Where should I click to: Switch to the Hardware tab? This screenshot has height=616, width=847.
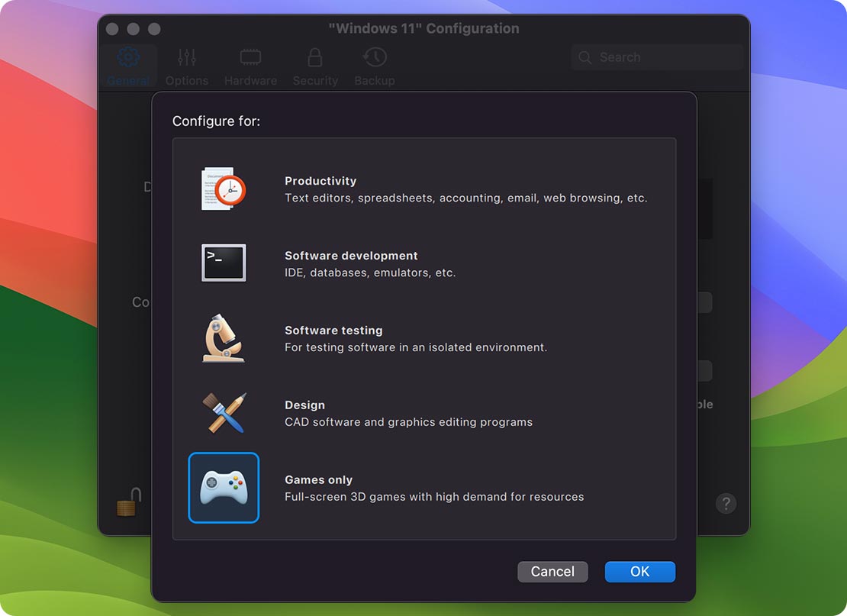[x=250, y=67]
